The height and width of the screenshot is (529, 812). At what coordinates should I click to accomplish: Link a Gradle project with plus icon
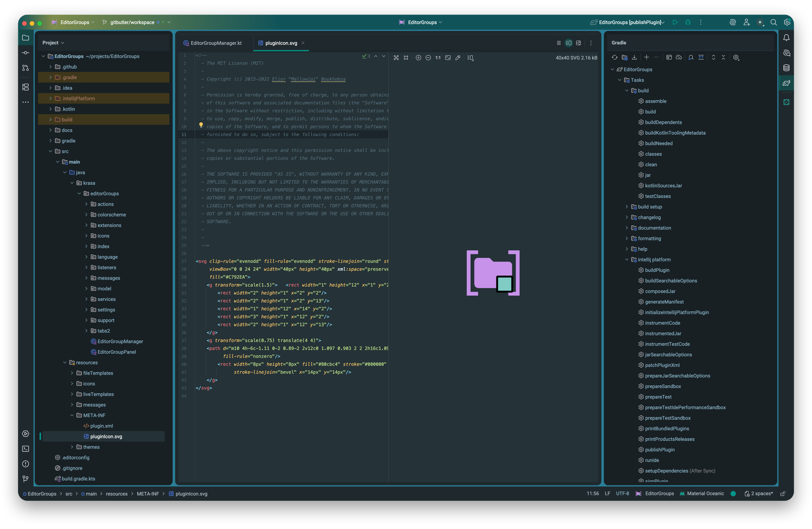coord(647,57)
